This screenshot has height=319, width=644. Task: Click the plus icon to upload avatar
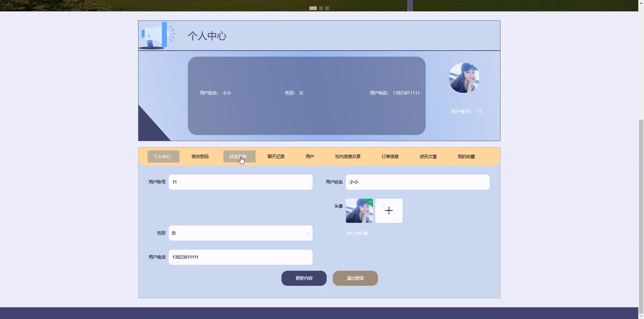pyautogui.click(x=389, y=211)
